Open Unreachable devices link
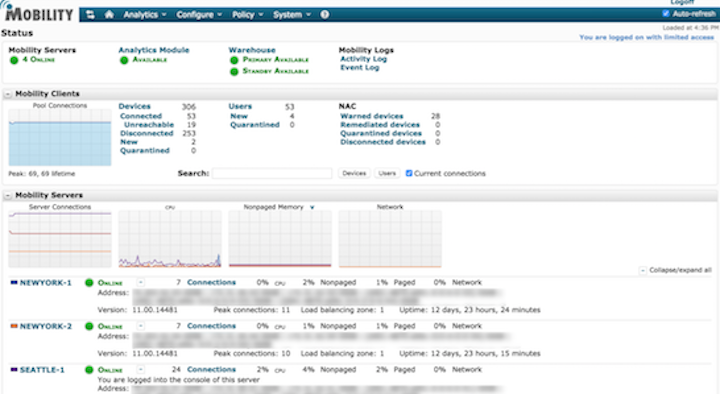Image resolution: width=720 pixels, height=394 pixels. point(149,125)
